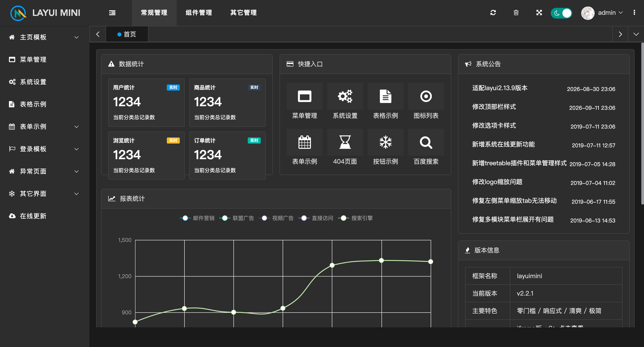Image resolution: width=644 pixels, height=347 pixels.
Task: Expand the 主页模板 sidebar menu
Action: [x=44, y=37]
